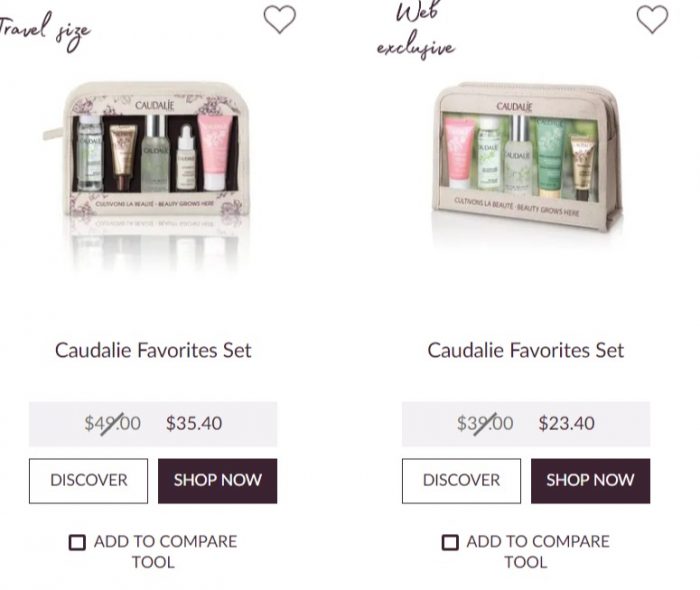Open Caudalie Favorites Set title priced $23.40
The width and height of the screenshot is (700, 590).
click(525, 350)
